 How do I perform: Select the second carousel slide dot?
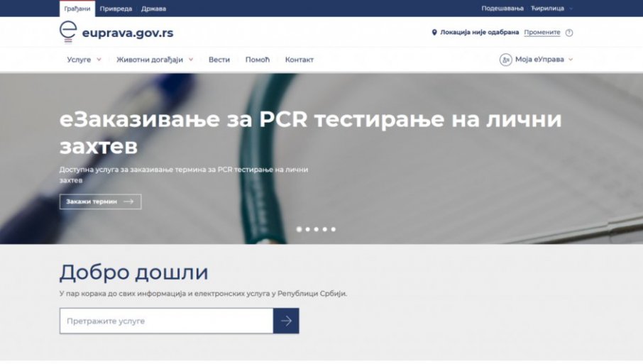tap(307, 229)
